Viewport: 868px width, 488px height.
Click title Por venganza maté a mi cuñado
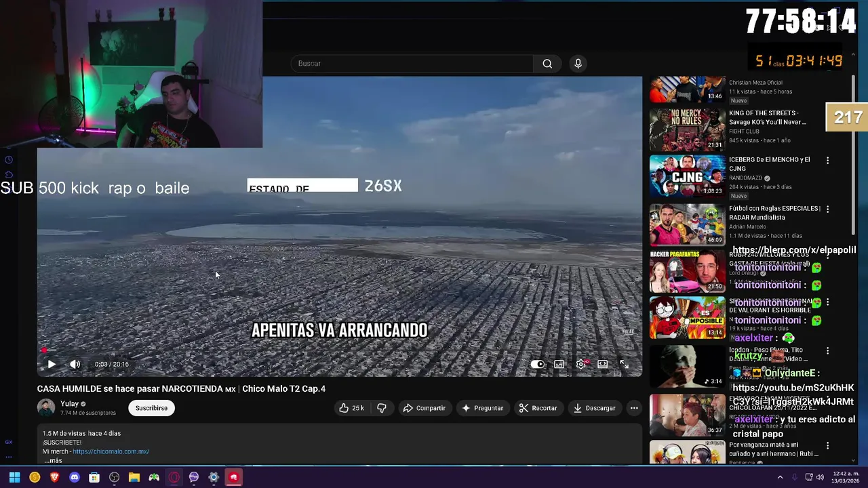click(773, 449)
